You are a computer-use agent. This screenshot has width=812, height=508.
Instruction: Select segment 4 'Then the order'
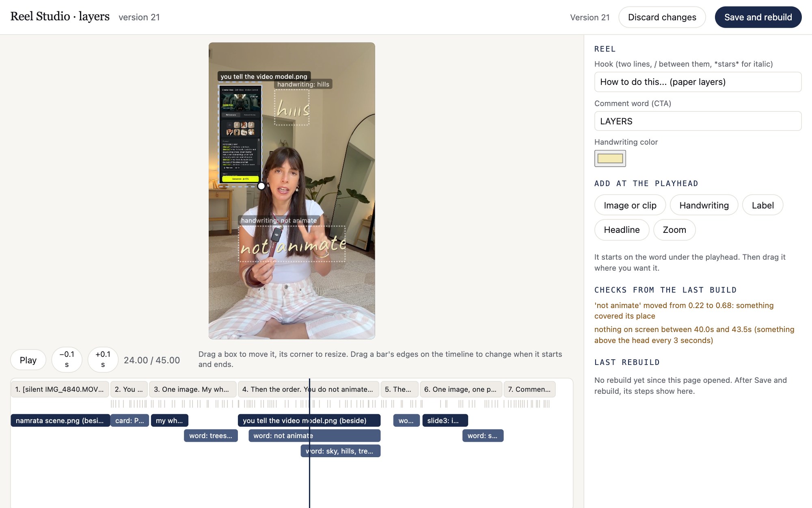(308, 389)
